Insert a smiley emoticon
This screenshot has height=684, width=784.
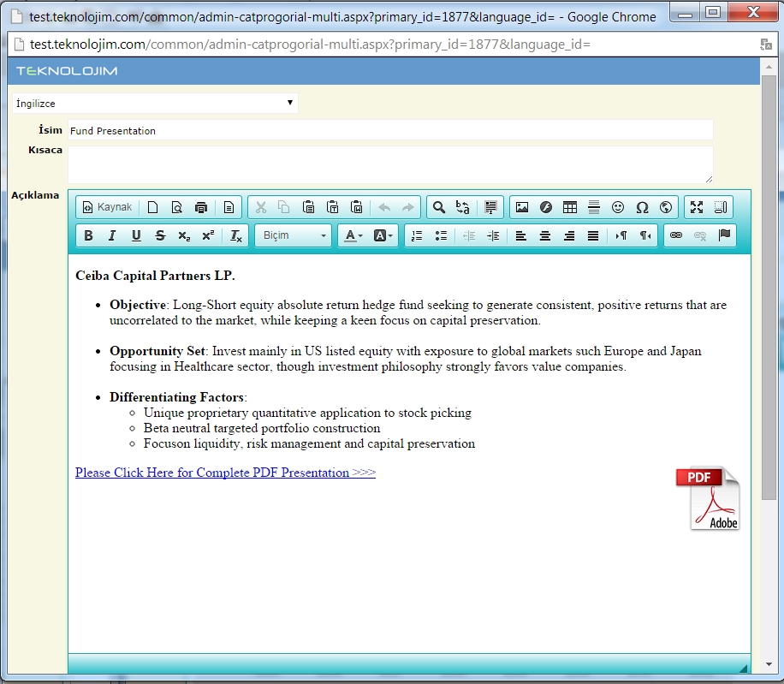tap(618, 207)
